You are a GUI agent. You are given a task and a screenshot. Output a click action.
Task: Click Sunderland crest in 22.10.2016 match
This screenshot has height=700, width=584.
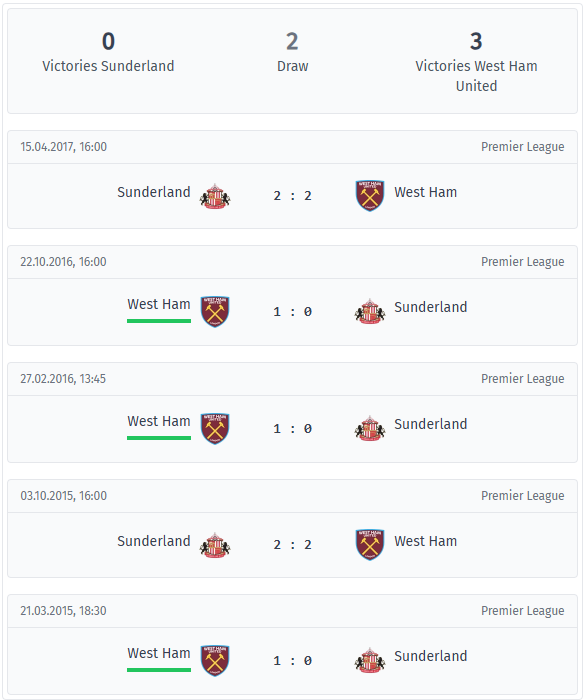pos(370,311)
